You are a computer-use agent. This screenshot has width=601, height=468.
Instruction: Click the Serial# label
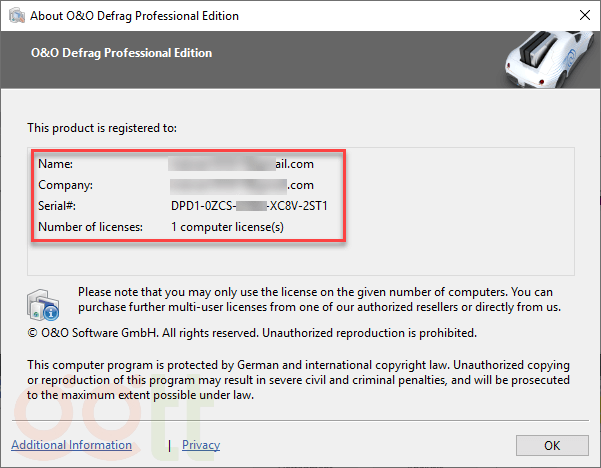(57, 206)
